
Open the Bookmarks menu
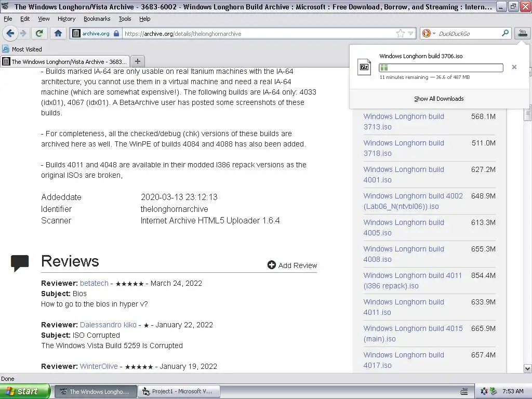point(97,19)
